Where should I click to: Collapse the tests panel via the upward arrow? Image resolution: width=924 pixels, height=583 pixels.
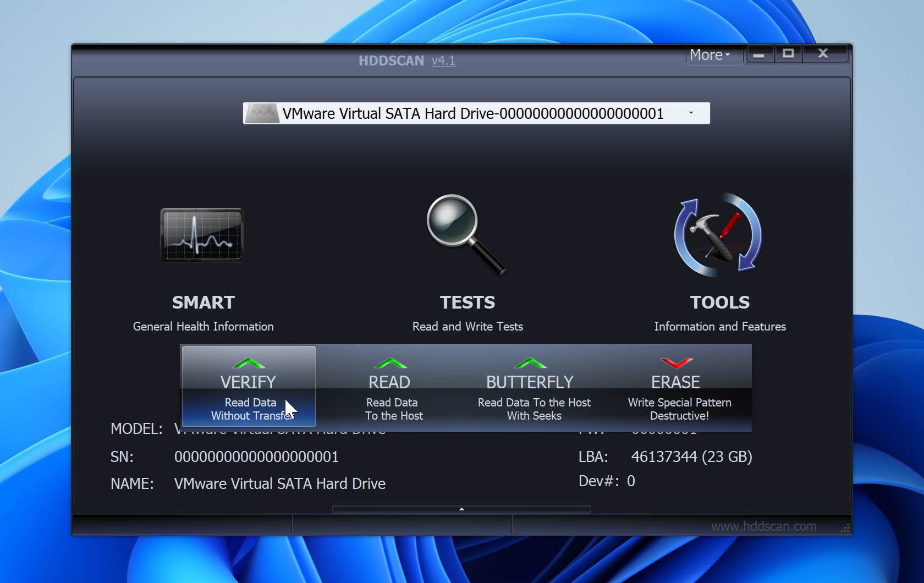click(460, 509)
